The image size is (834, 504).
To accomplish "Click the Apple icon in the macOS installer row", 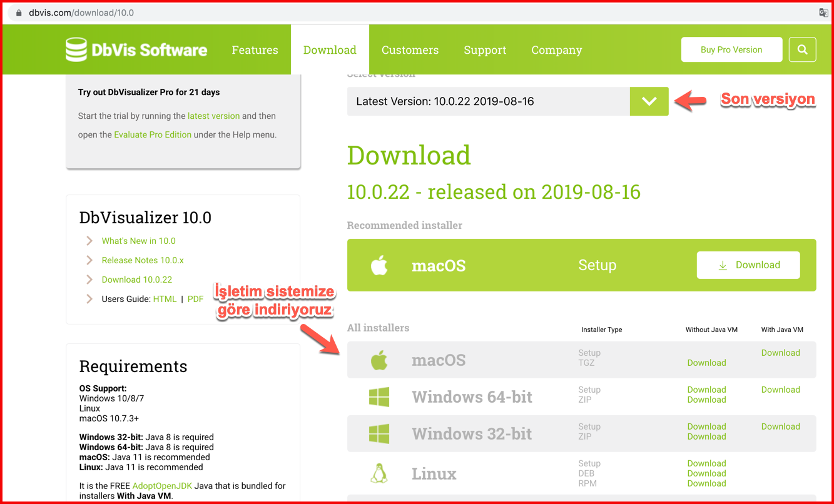I will pyautogui.click(x=379, y=360).
